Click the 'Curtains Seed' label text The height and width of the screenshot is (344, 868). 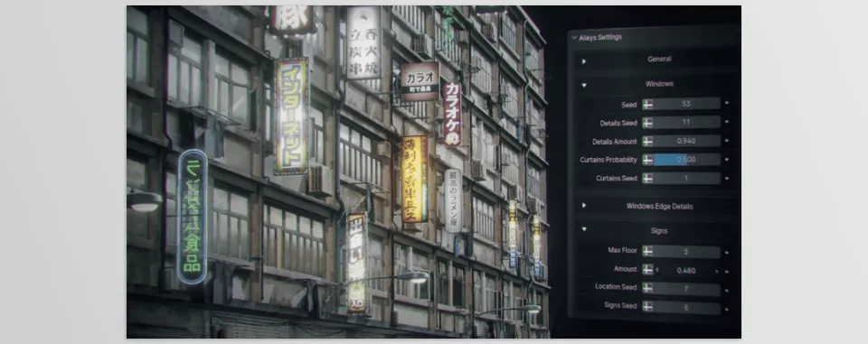(617, 178)
